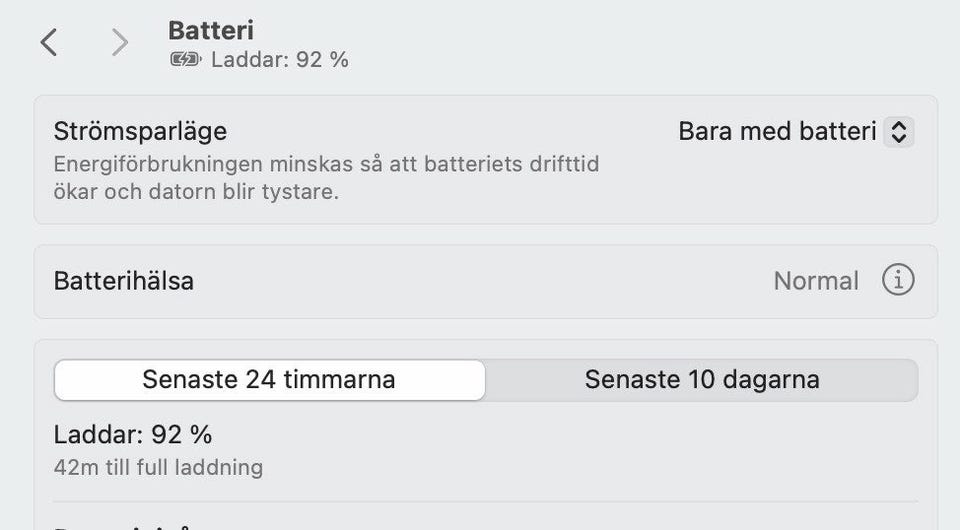Click the forward chevron arrow
The height and width of the screenshot is (530, 960).
tap(120, 42)
